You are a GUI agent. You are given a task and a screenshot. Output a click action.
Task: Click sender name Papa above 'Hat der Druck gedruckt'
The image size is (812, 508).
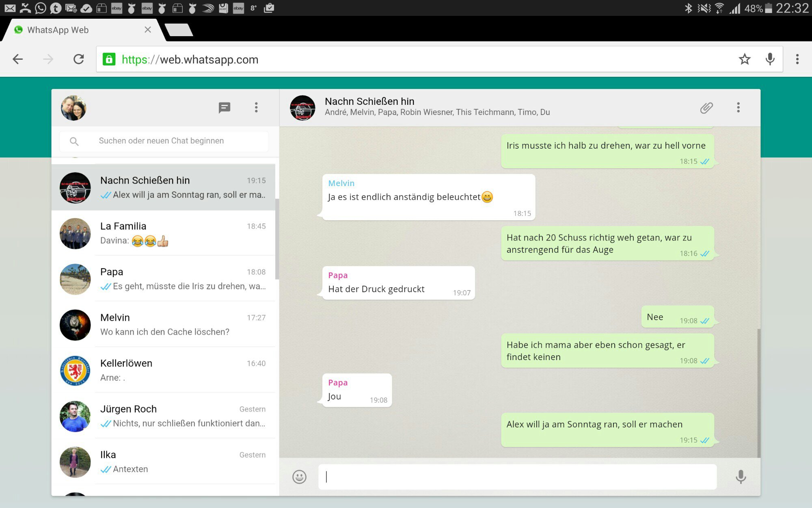338,275
